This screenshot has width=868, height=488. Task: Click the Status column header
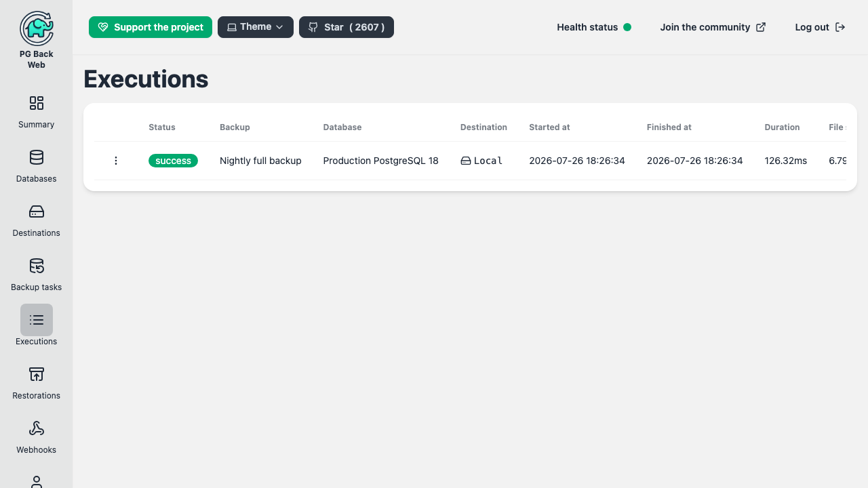coord(162,127)
